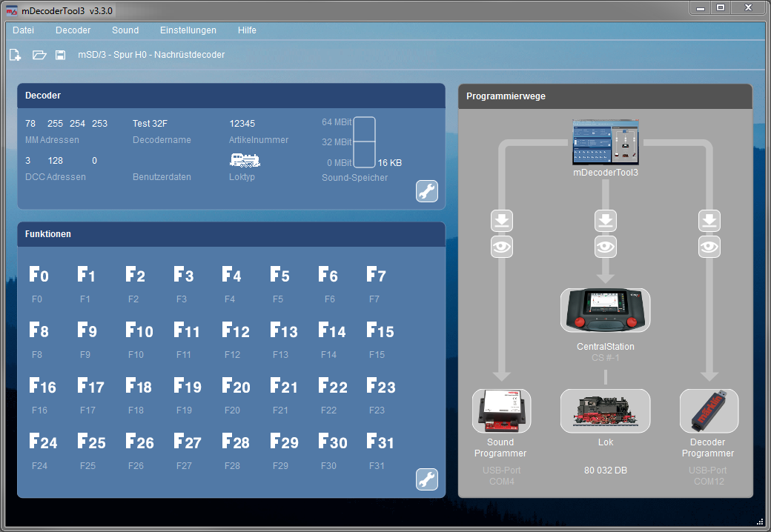771x532 pixels.
Task: Select the F17 function button
Action: tap(91, 386)
